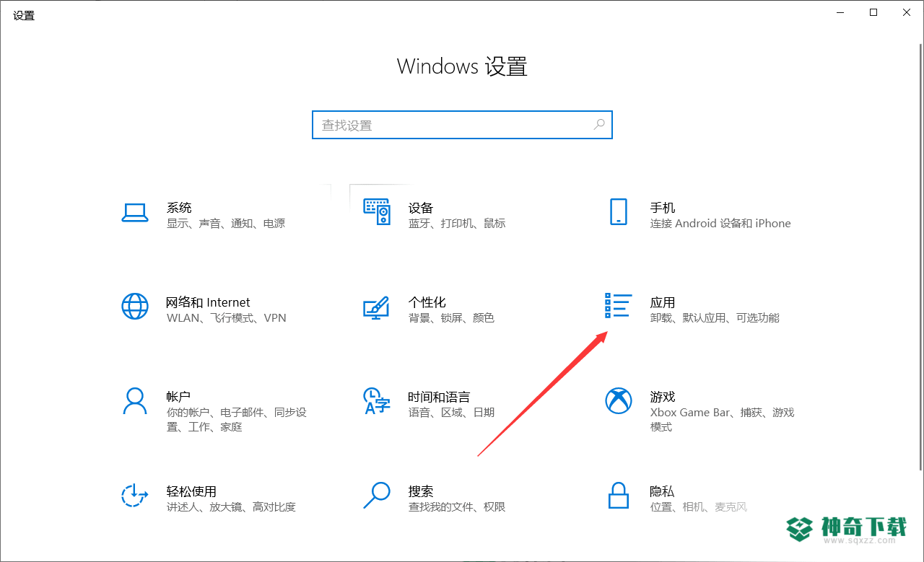Open the Phone icon

pyautogui.click(x=619, y=212)
